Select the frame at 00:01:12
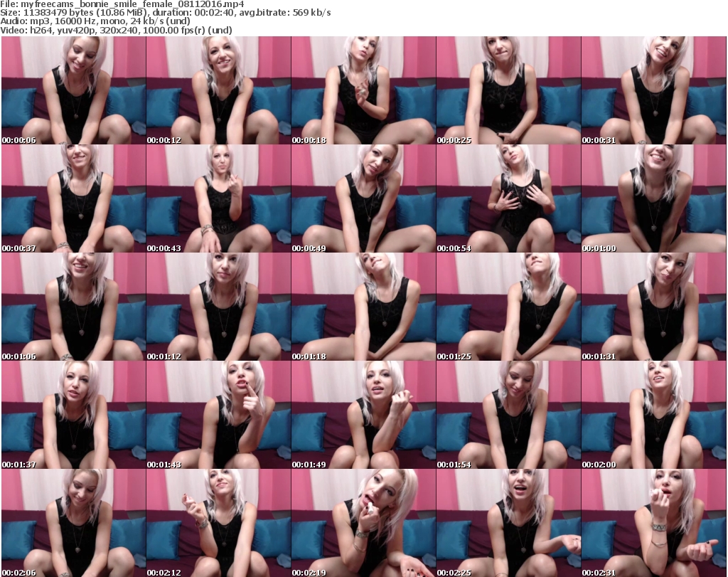Screen dimensions: 728x577 pyautogui.click(x=218, y=307)
